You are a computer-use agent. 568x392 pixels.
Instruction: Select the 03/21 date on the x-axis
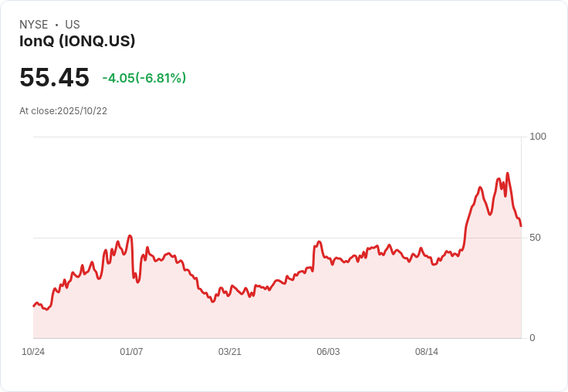(x=230, y=352)
